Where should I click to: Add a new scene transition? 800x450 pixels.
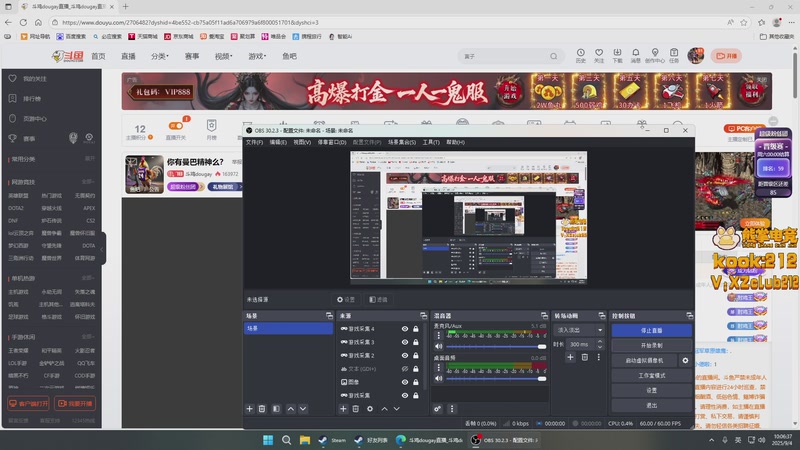(x=570, y=357)
